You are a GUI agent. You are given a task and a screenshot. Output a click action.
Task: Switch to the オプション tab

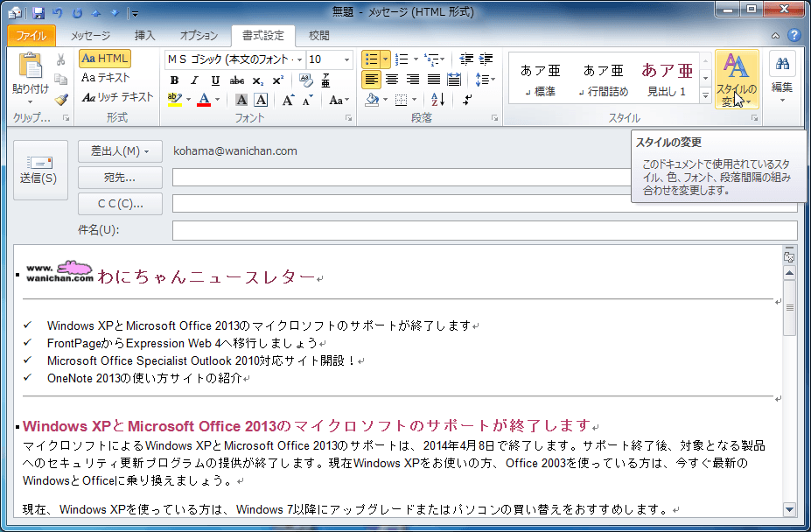click(x=199, y=35)
